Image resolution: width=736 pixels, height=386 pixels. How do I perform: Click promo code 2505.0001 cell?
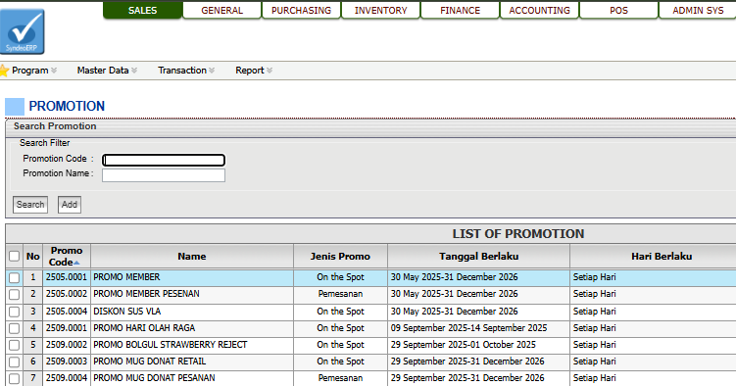pyautogui.click(x=66, y=277)
